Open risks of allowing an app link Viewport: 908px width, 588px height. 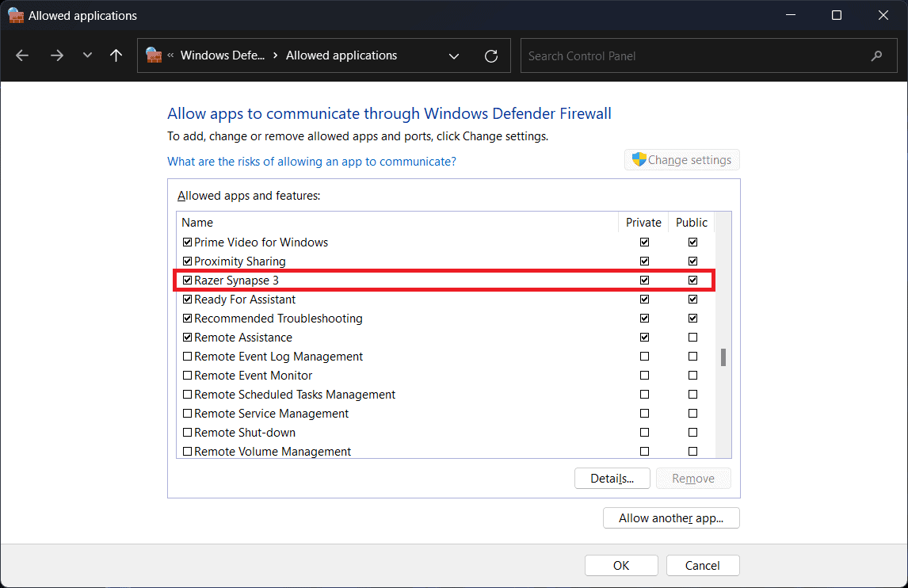click(x=311, y=162)
